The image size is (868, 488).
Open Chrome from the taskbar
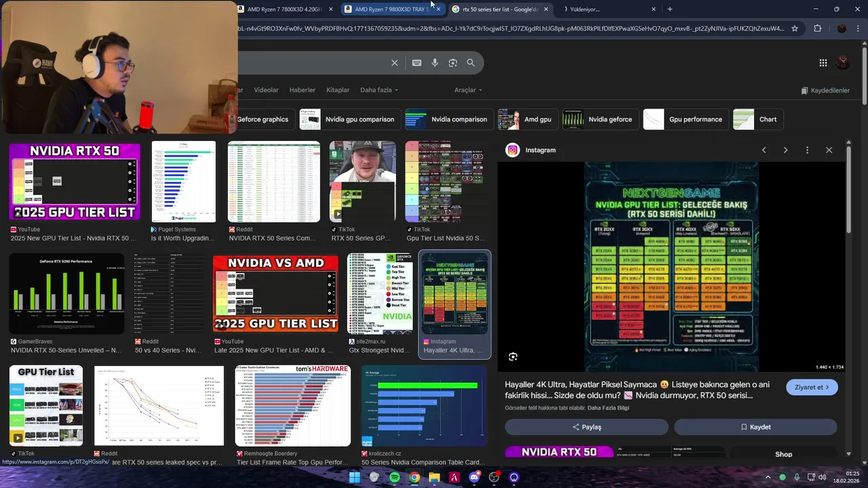(x=414, y=477)
